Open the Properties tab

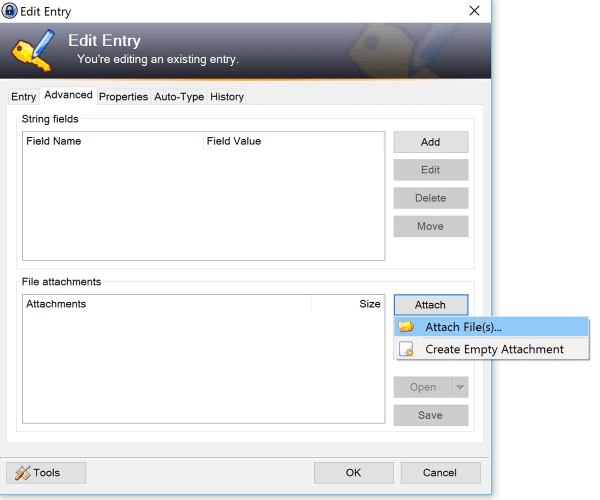[x=123, y=97]
